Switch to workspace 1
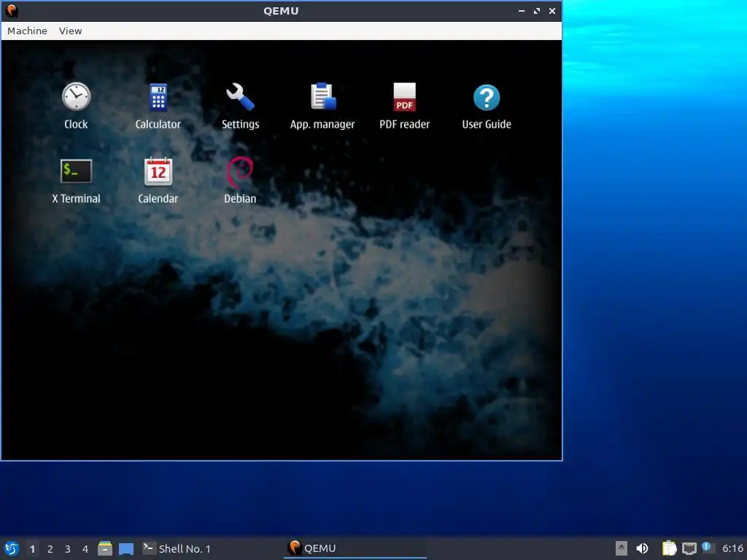This screenshot has width=747, height=560. pos(32,549)
